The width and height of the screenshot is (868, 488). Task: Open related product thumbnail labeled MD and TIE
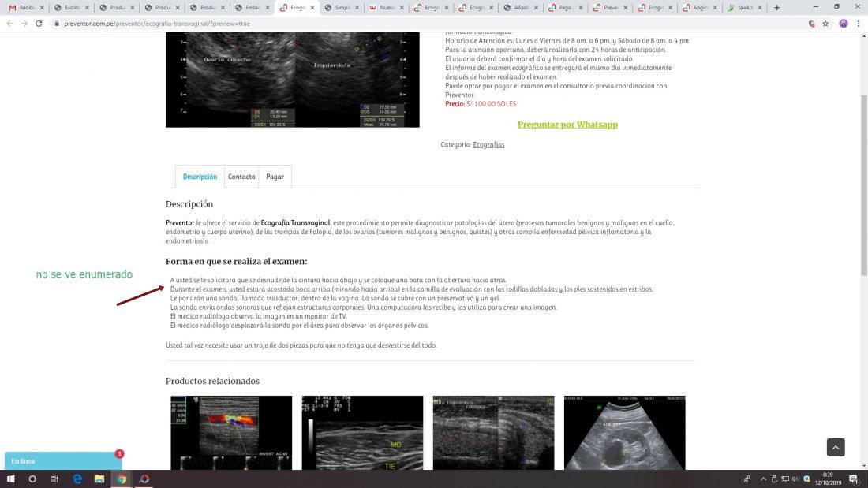pyautogui.click(x=363, y=433)
